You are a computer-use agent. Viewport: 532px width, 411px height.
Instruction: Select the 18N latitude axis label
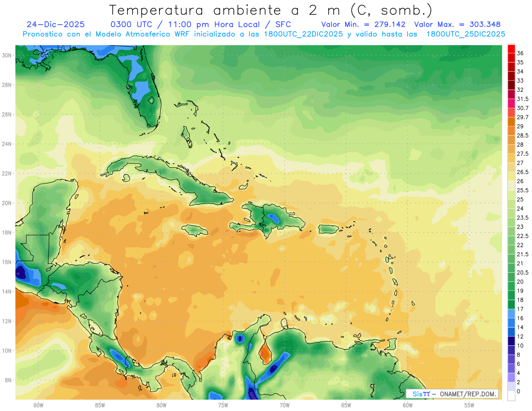[7, 233]
